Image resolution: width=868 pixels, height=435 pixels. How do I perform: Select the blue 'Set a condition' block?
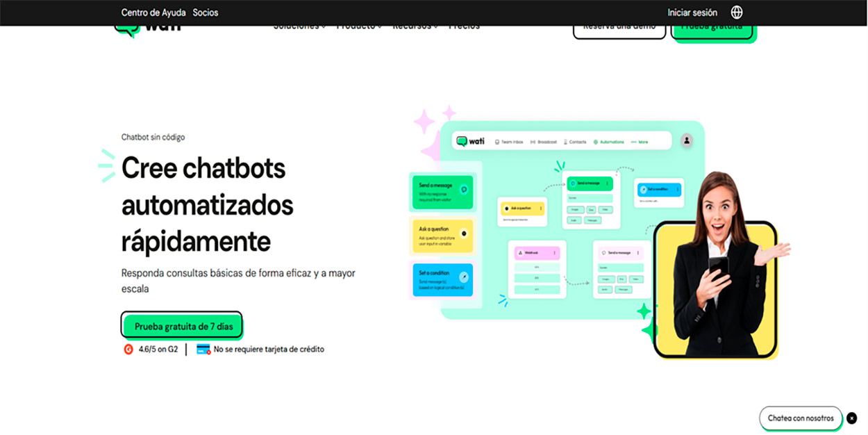click(x=442, y=280)
